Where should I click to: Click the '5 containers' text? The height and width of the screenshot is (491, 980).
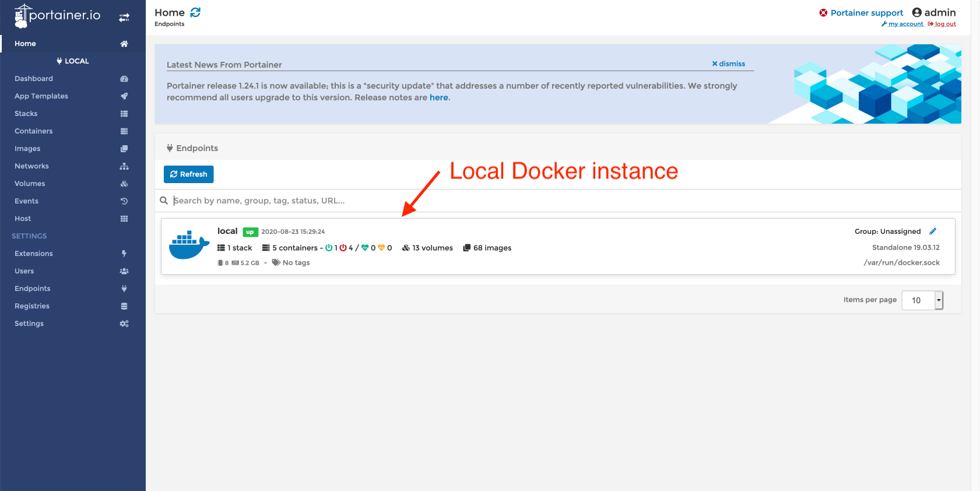coord(295,248)
